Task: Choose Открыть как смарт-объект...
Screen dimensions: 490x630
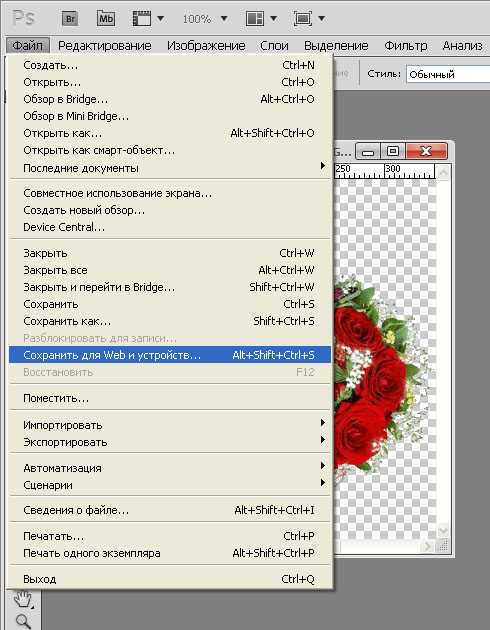Action: (x=170, y=150)
